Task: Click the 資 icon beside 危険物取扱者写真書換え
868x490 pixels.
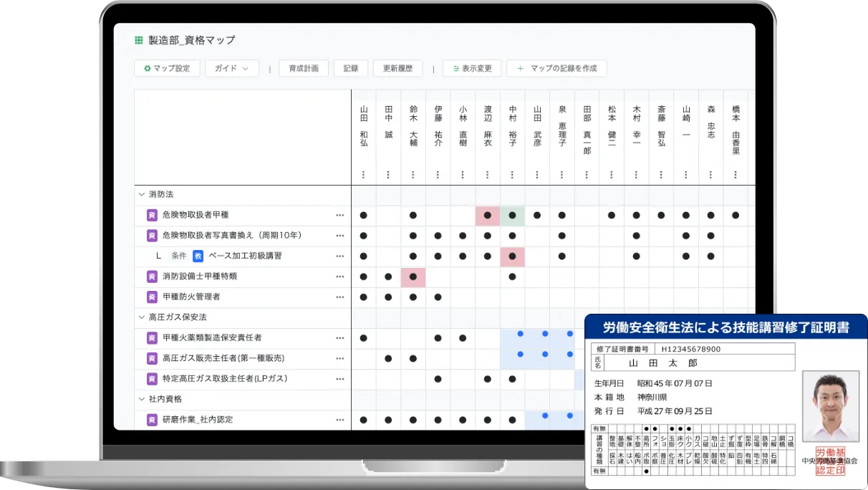Action: tap(152, 235)
